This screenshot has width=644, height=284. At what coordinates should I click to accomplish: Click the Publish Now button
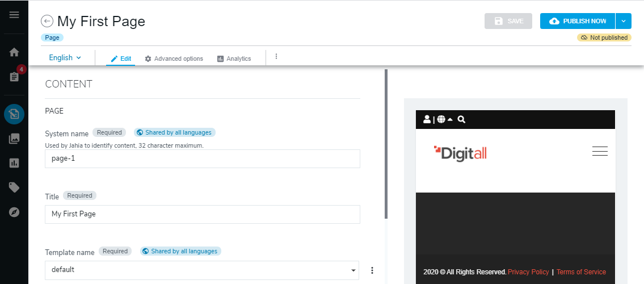(578, 21)
